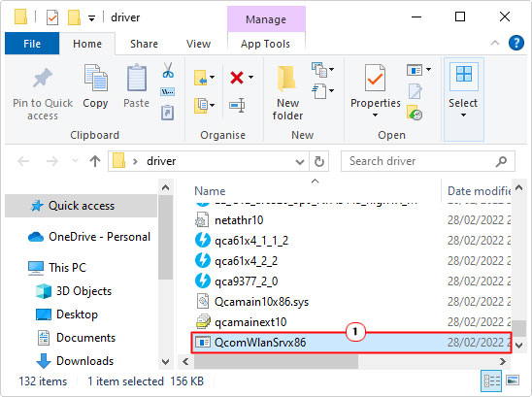Click the Copy to icon
This screenshot has width=532, height=397.
(201, 105)
